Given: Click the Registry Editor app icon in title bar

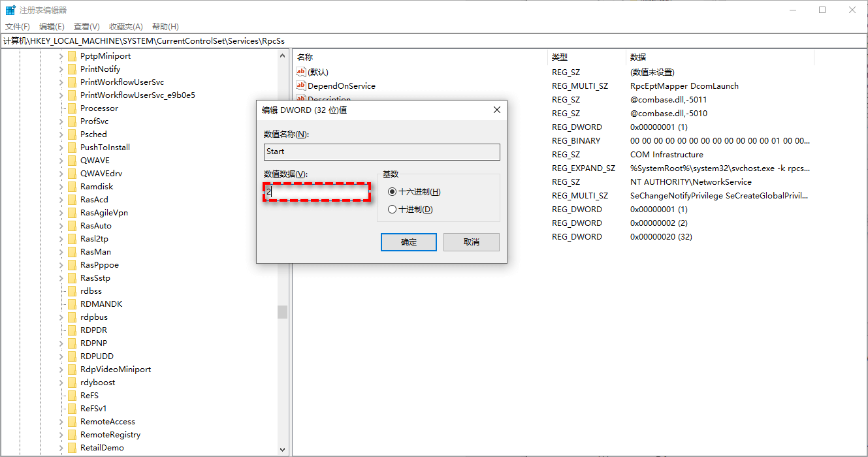Looking at the screenshot, I should tap(11, 10).
